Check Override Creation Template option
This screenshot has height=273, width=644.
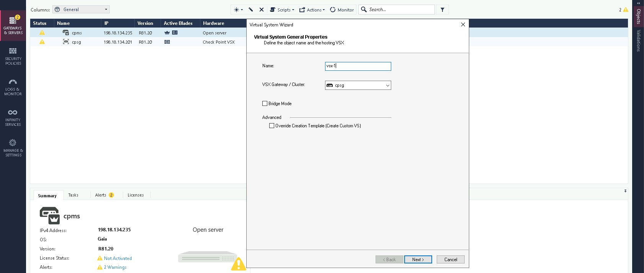coord(272,126)
